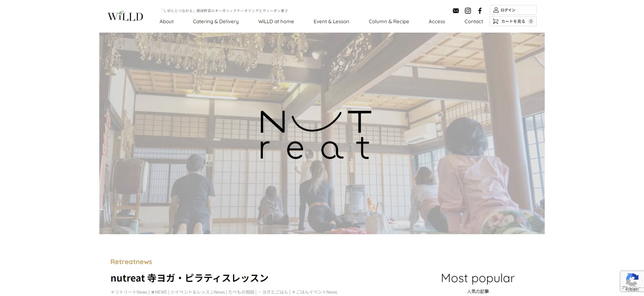
Task: Go to the Contact page
Action: click(473, 22)
